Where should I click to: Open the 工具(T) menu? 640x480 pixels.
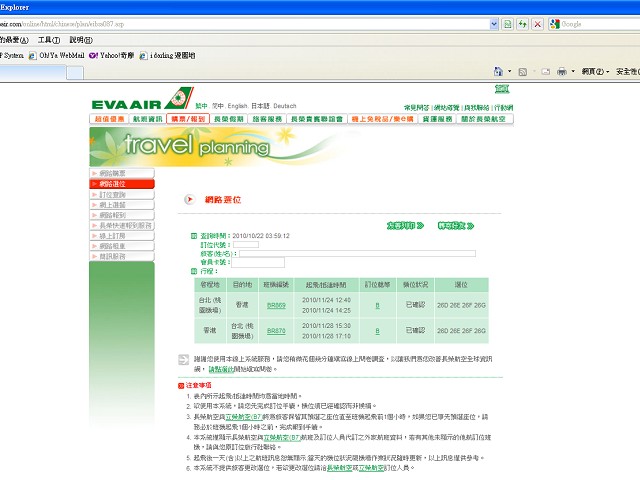[x=48, y=39]
